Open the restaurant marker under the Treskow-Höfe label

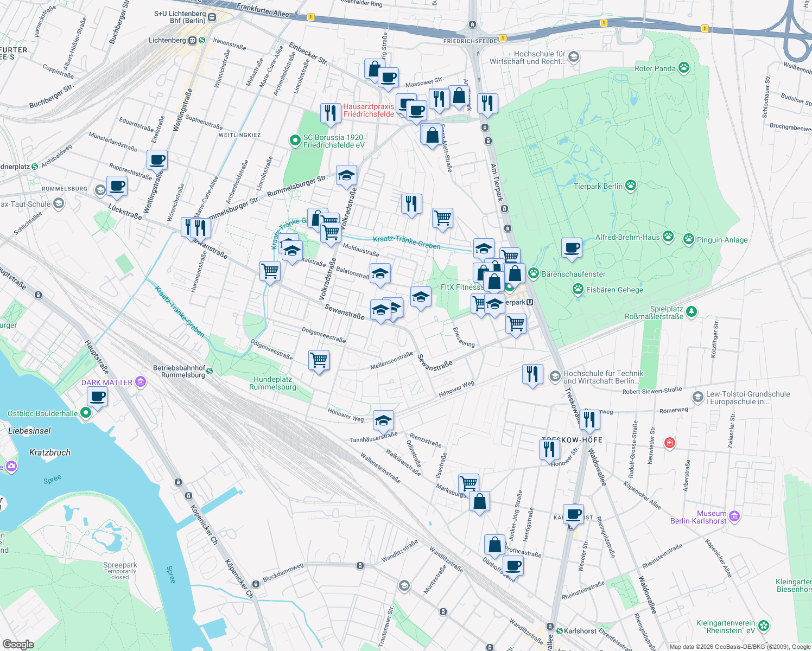pos(549,450)
